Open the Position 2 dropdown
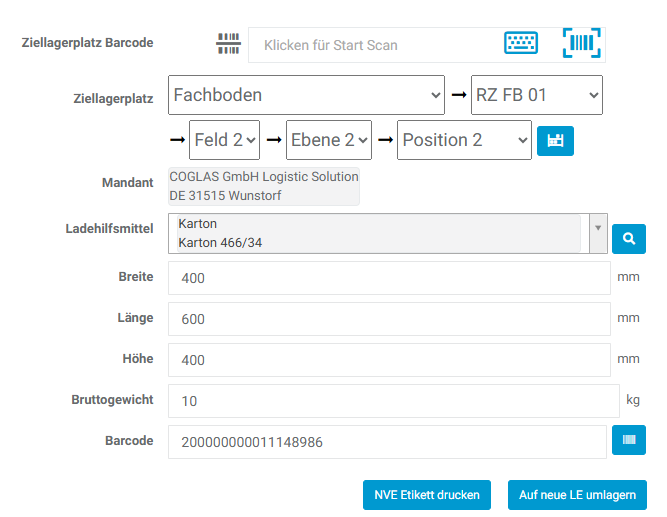Screen dimensions: 667x517 [x=464, y=140]
